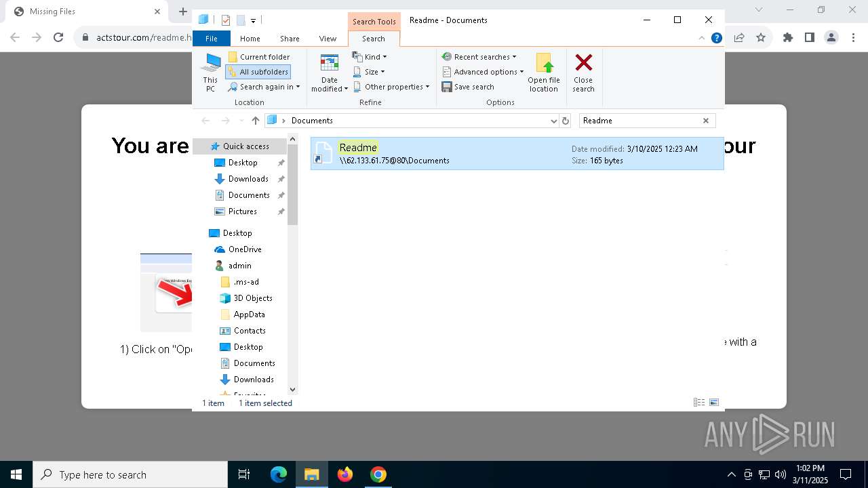868x488 pixels.
Task: Switch to Share ribbon tab
Action: click(290, 39)
